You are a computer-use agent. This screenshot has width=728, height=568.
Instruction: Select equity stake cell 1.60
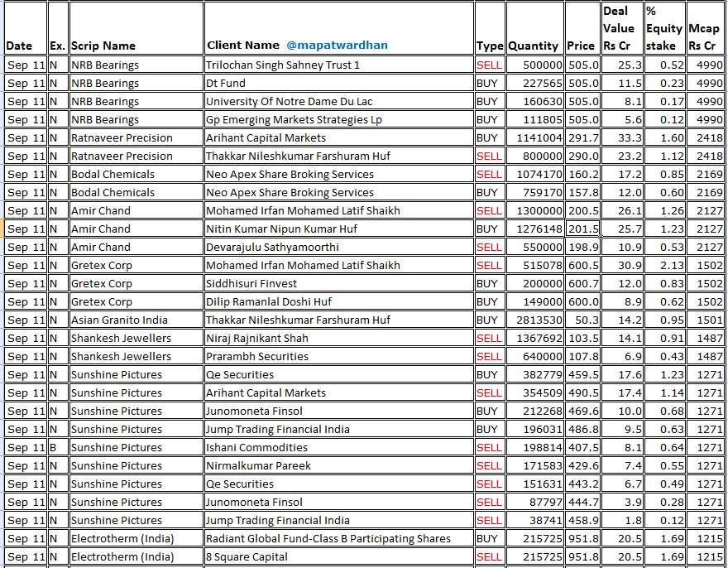(x=665, y=137)
